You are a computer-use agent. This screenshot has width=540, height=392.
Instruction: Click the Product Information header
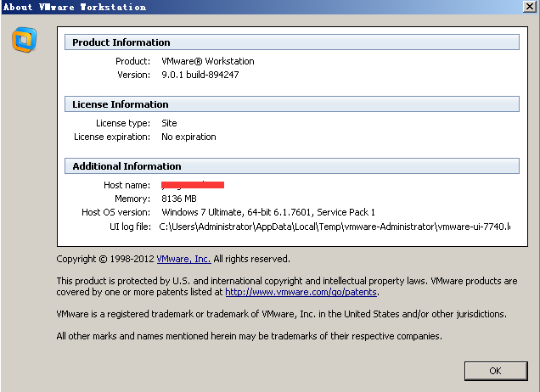pyautogui.click(x=292, y=42)
